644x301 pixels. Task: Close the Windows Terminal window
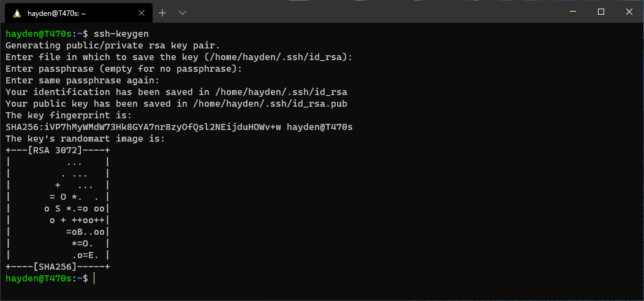click(629, 12)
